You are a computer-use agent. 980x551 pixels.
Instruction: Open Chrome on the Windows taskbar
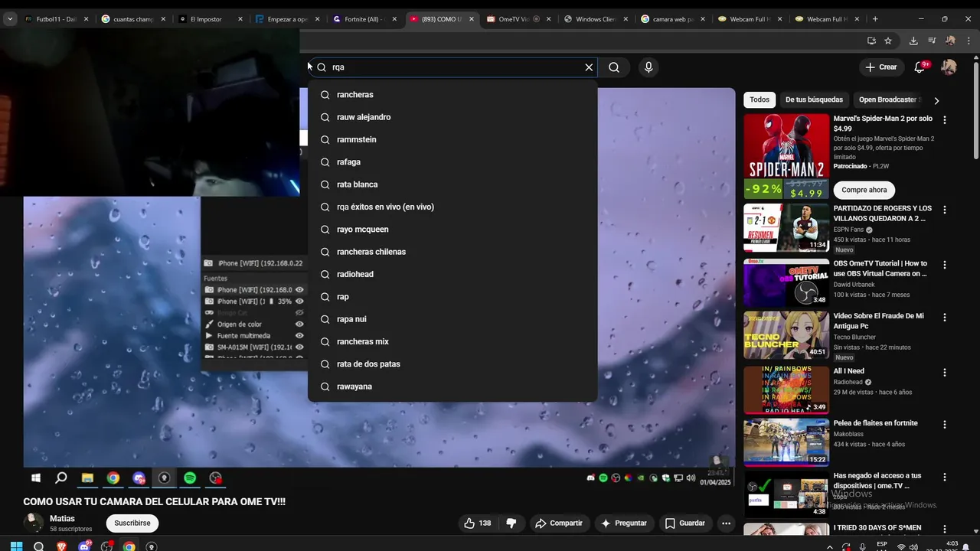click(x=129, y=546)
